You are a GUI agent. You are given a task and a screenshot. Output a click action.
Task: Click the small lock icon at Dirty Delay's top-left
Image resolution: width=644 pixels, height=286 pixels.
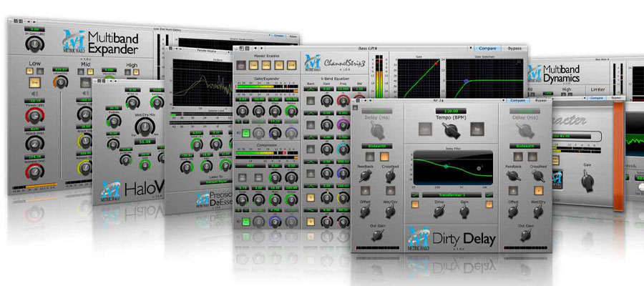(x=355, y=107)
